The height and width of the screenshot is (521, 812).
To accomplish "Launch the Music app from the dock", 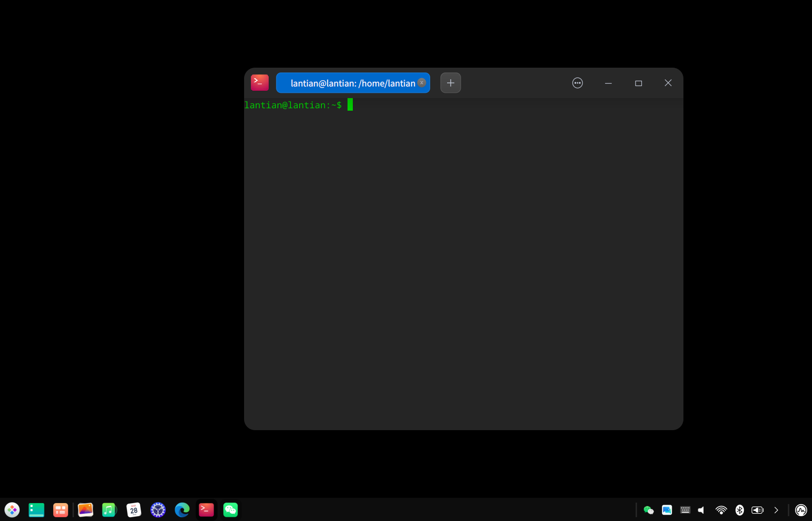I will 110,510.
